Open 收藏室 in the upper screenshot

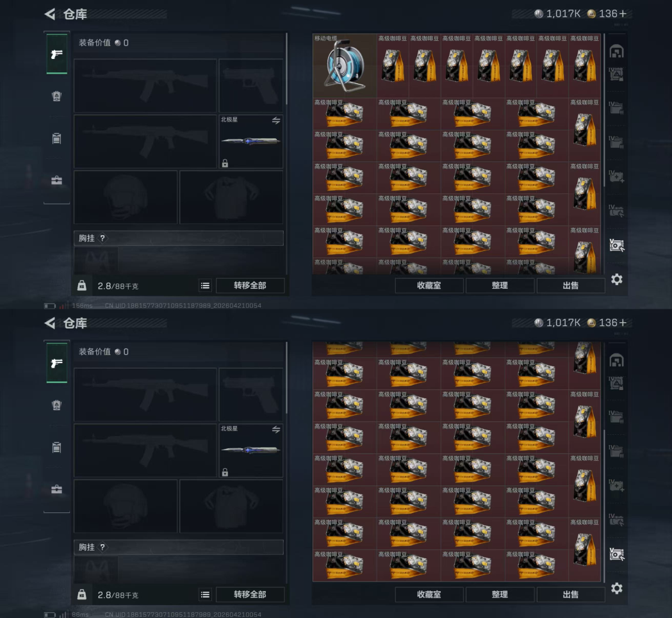(x=429, y=286)
